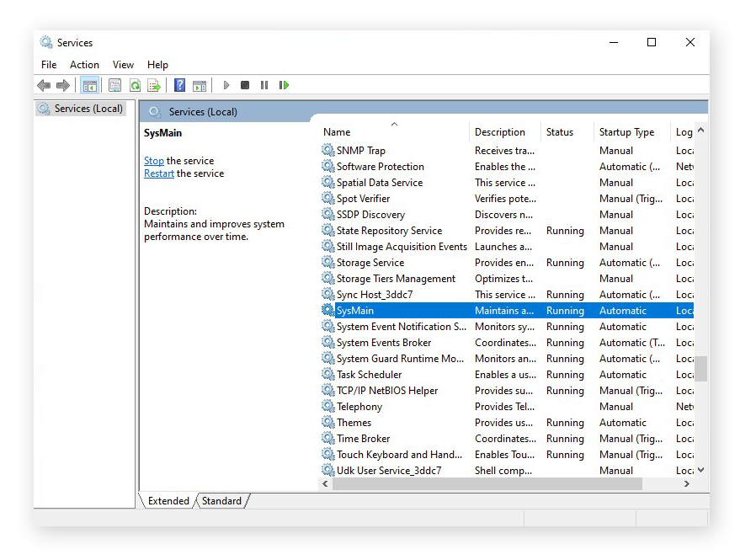Switch to the Standard tab
Viewport: 740px width, 560px height.
pos(221,501)
